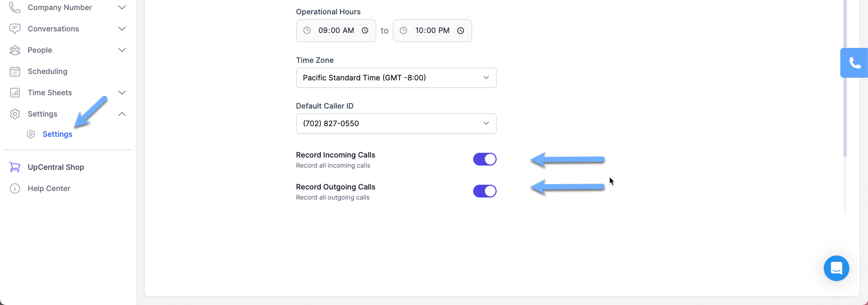Image resolution: width=868 pixels, height=305 pixels.
Task: Open the Time Zone dropdown
Action: click(x=396, y=78)
